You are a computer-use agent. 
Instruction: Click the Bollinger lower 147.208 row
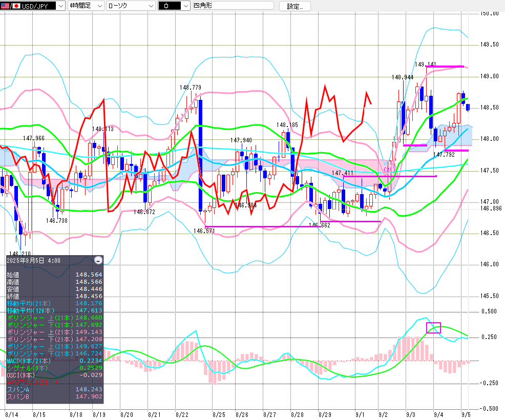54,339
